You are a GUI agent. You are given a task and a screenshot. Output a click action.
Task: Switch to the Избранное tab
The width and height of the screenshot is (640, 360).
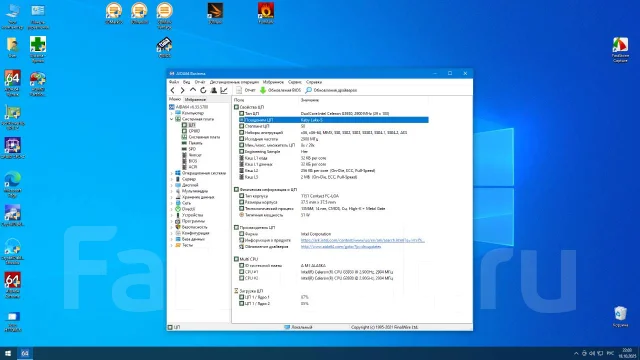(195, 99)
